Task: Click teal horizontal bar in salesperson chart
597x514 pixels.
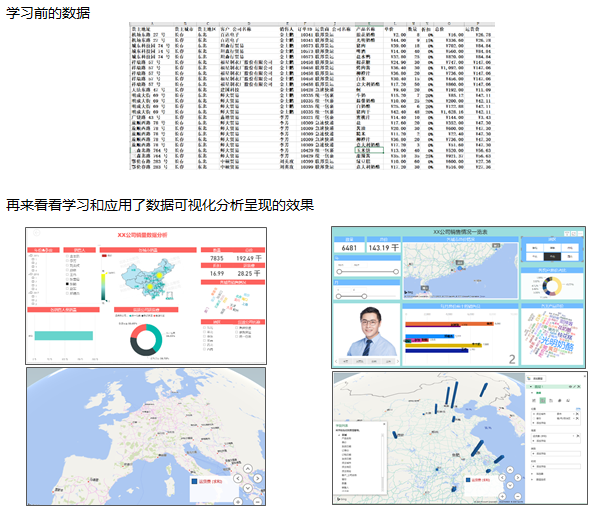Action: [x=64, y=335]
